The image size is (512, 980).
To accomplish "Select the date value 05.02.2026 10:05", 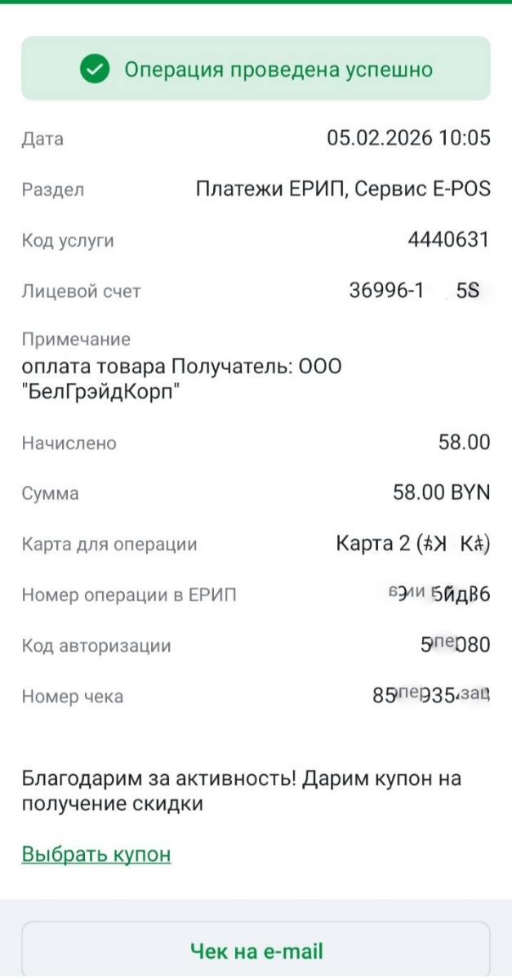I will point(408,138).
